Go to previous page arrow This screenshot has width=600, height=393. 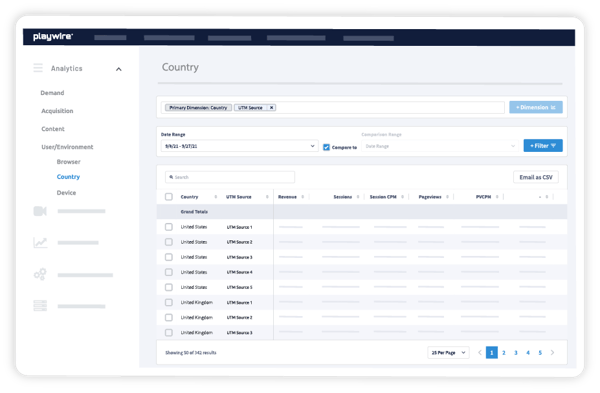pos(480,352)
